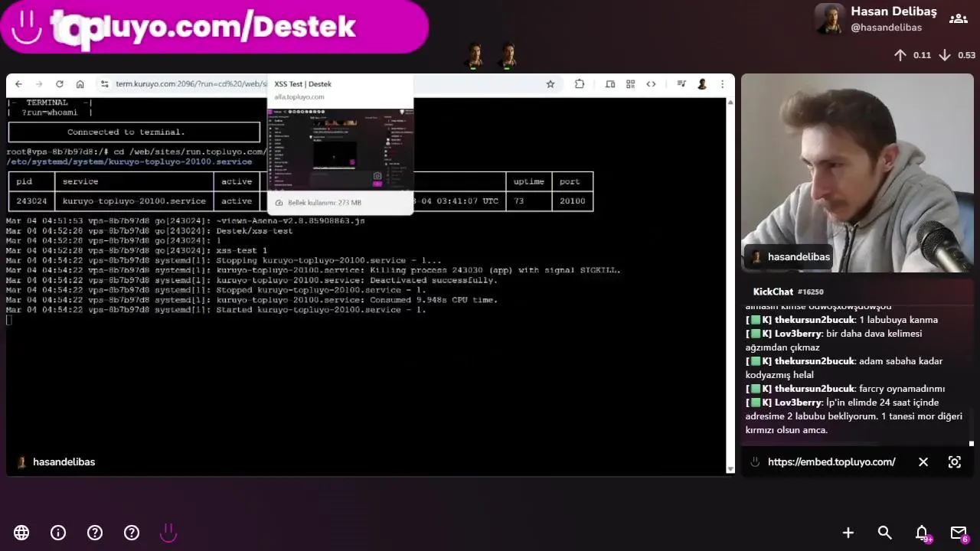The width and height of the screenshot is (980, 551).
Task: Open notifications bell
Action: [x=922, y=533]
